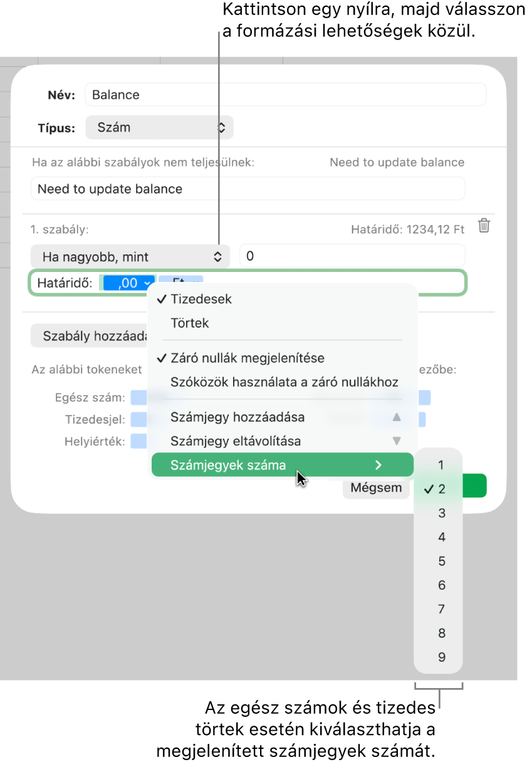Delete rule 1 with the trash icon
This screenshot has height=762, width=532.
[484, 226]
